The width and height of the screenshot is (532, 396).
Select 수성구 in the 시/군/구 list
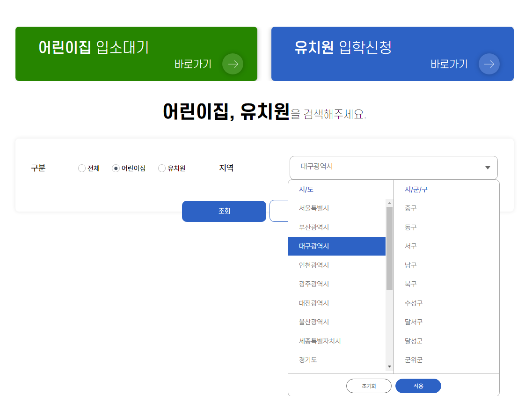coord(414,303)
